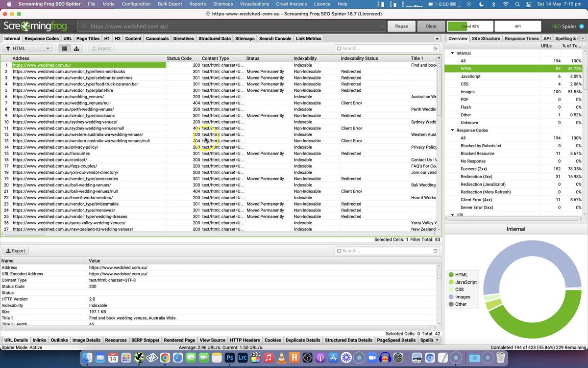
Task: Open the Inlinks bottom tab
Action: [39, 340]
